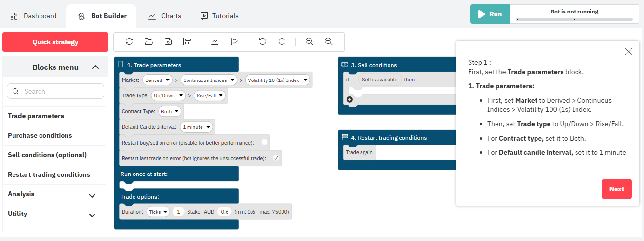The width and height of the screenshot is (644, 241).
Task: Open the TradingView chart icon in toolbar
Action: (234, 41)
